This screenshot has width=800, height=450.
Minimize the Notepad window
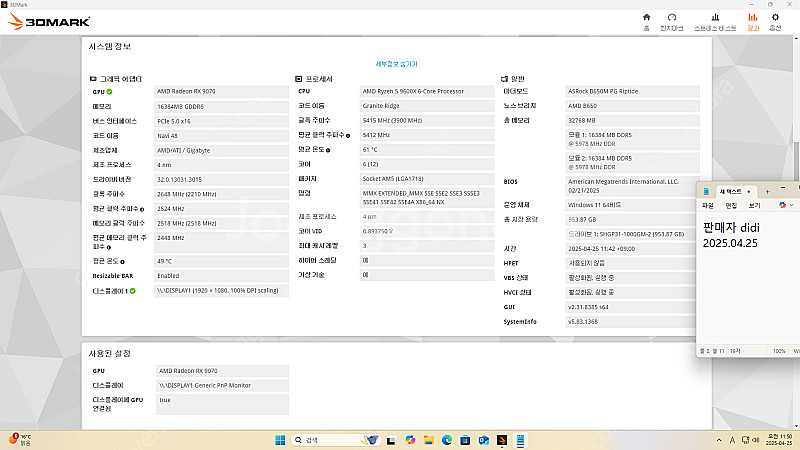point(783,189)
